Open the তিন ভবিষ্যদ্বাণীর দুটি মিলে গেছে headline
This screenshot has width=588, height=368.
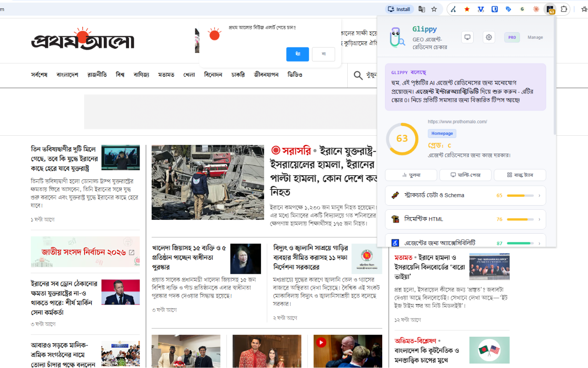[64, 159]
